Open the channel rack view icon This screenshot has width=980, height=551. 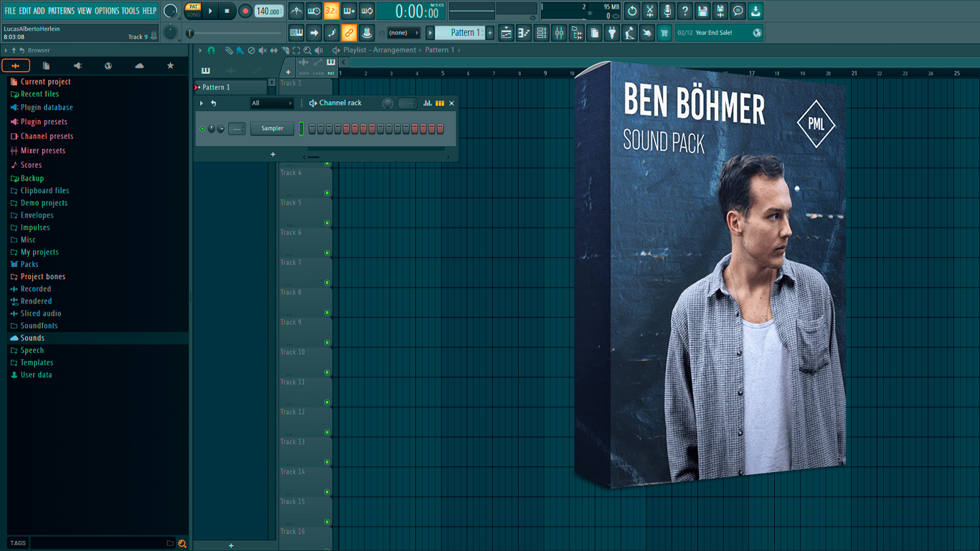coord(542,33)
